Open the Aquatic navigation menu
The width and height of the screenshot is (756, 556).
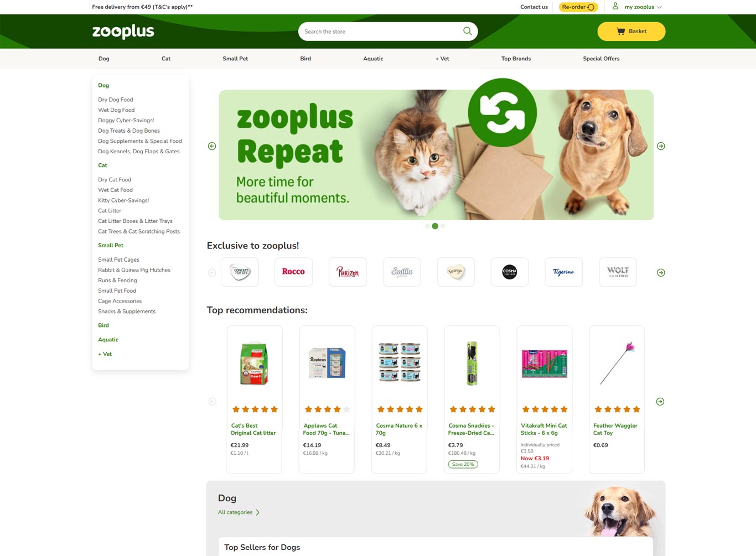[x=373, y=59]
